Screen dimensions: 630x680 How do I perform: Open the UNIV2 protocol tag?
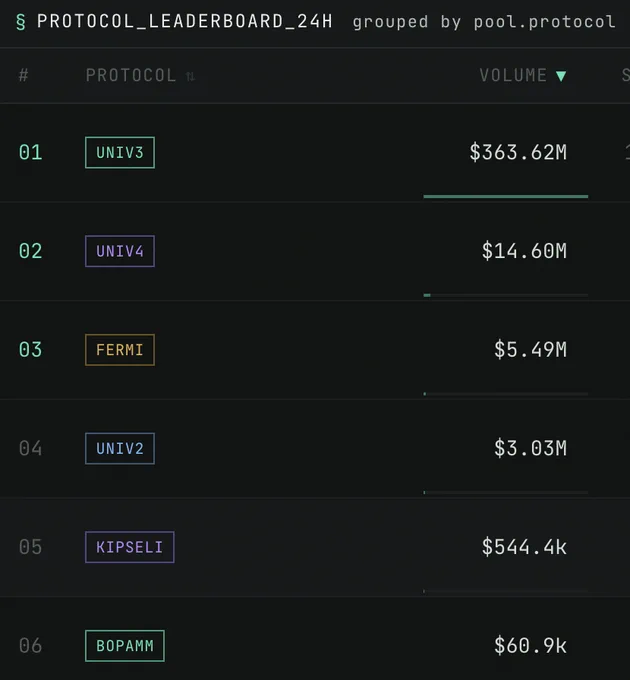(120, 448)
